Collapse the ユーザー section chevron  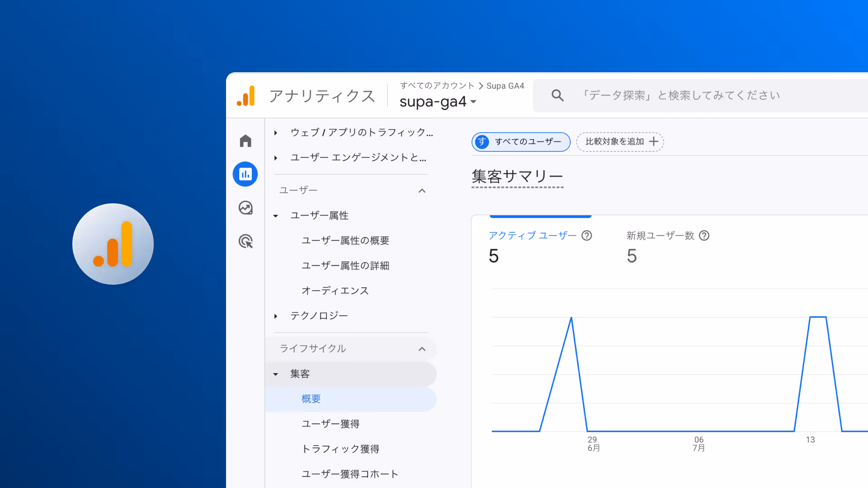point(422,191)
